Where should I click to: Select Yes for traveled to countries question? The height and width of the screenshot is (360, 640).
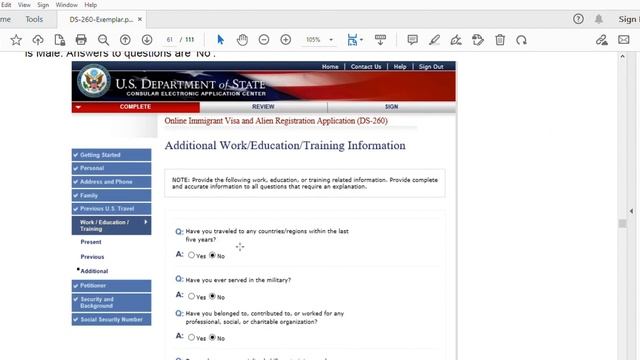(x=191, y=255)
